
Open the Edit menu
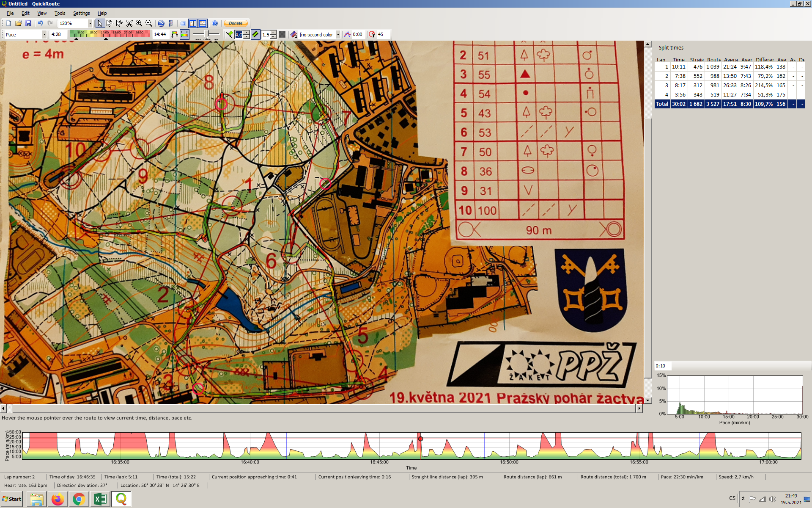[25, 13]
